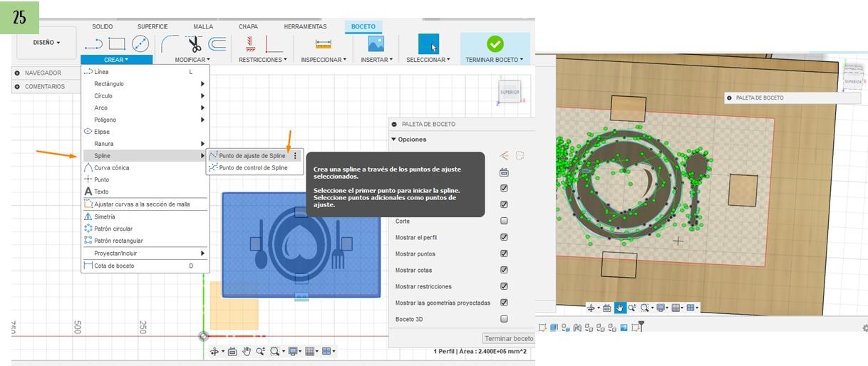The height and width of the screenshot is (366, 868).
Task: Click the Measure ruler icon
Action: pyautogui.click(x=324, y=44)
